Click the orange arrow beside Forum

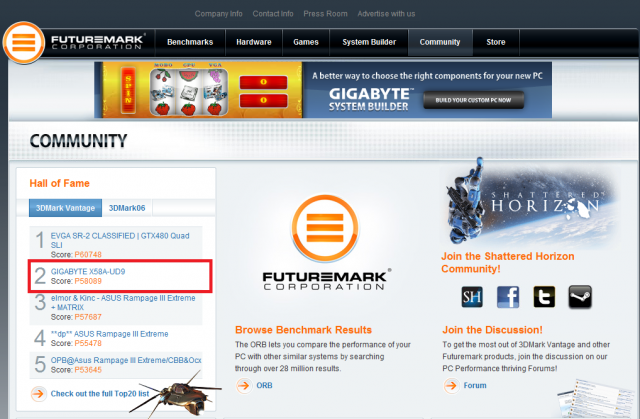[451, 386]
